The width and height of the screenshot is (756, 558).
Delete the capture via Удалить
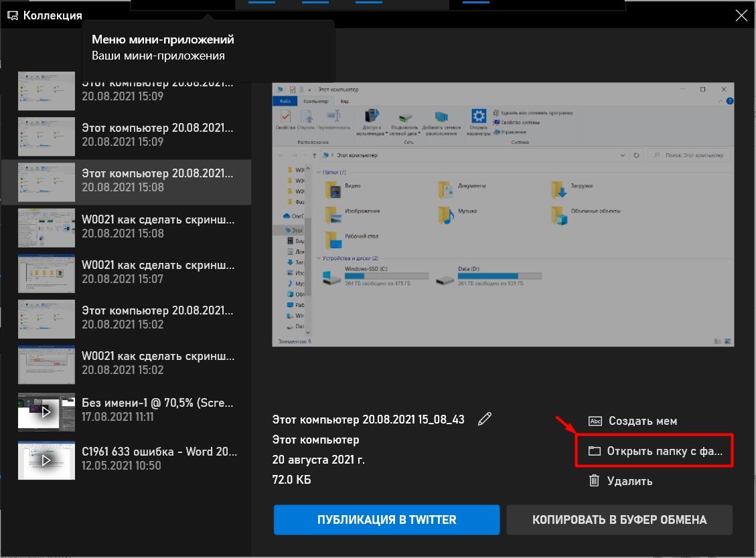tap(621, 481)
